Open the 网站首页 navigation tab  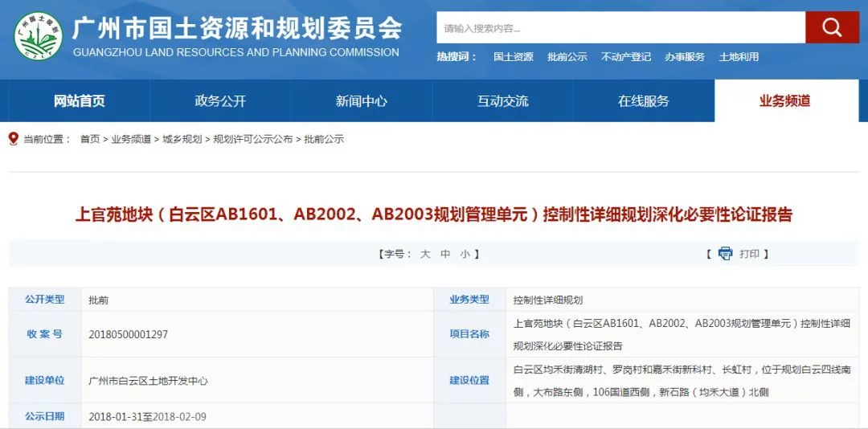coord(79,100)
